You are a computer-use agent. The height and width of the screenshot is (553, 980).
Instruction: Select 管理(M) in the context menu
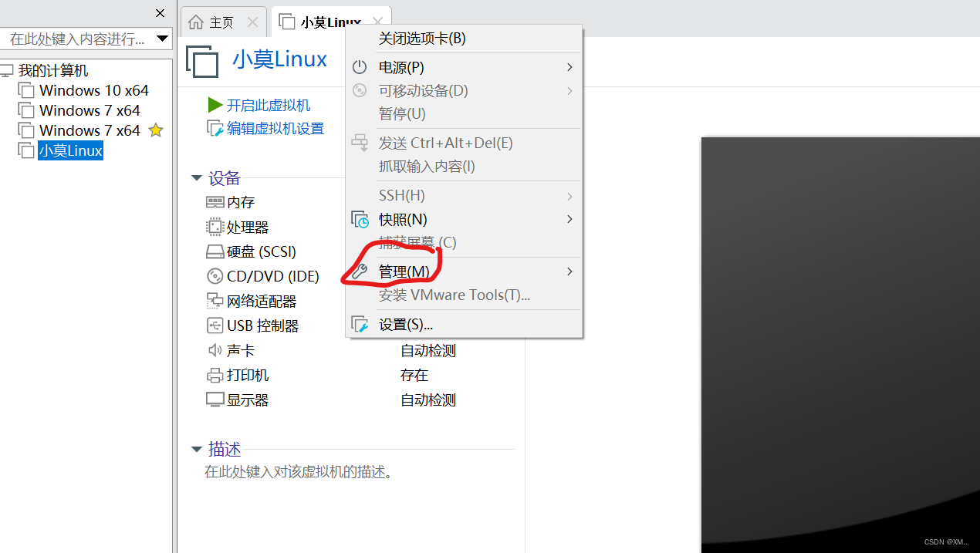click(x=464, y=271)
